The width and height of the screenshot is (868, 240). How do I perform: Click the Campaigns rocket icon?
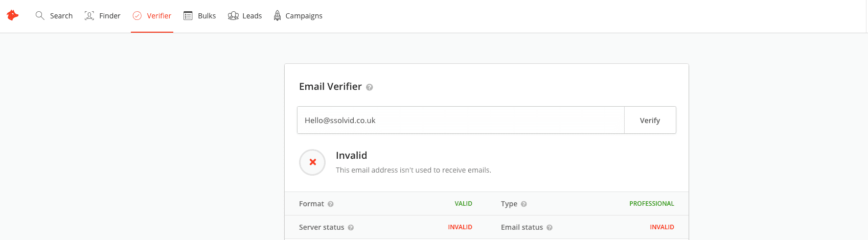coord(277,15)
